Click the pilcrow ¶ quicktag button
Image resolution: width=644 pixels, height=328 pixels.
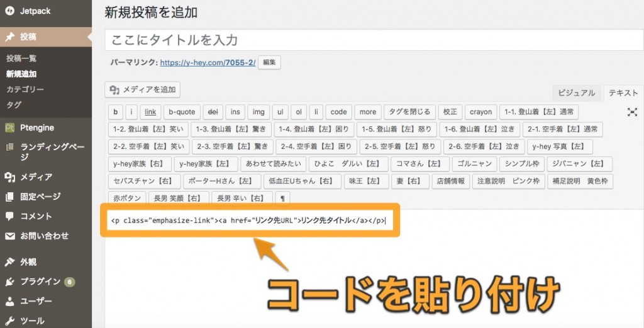tap(282, 199)
